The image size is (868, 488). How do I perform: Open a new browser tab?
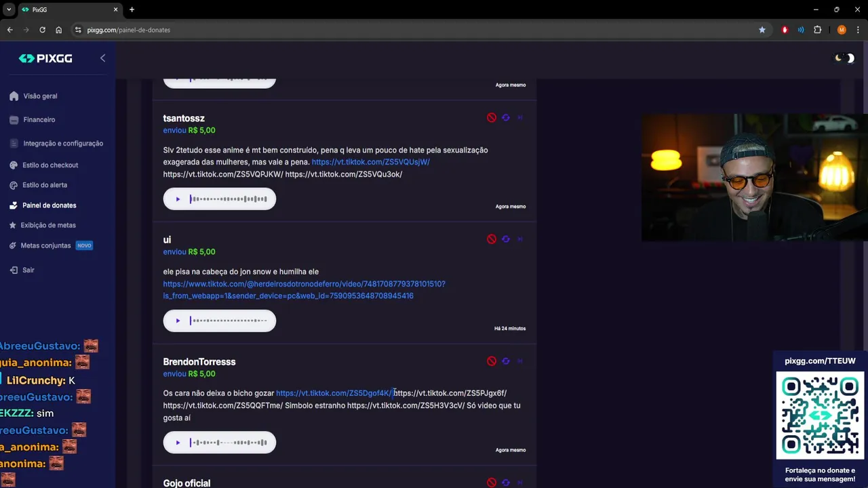pos(132,9)
